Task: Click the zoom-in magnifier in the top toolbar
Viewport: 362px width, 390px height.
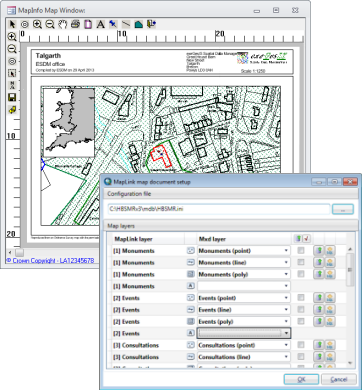Action: pyautogui.click(x=37, y=24)
